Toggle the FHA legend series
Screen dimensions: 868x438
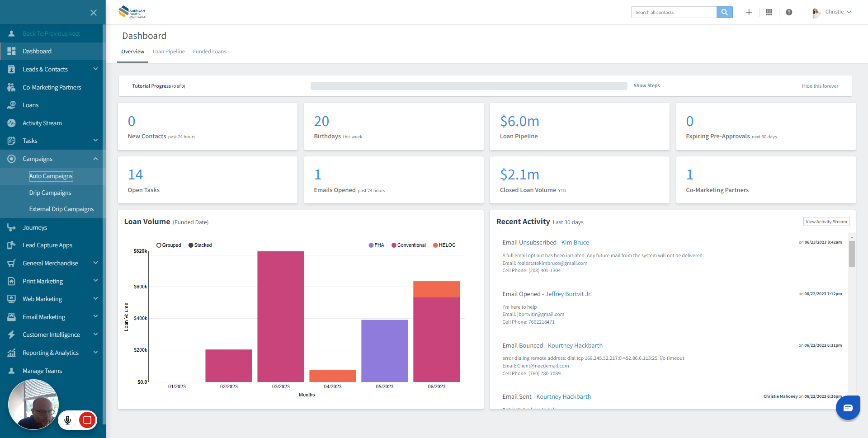point(376,245)
